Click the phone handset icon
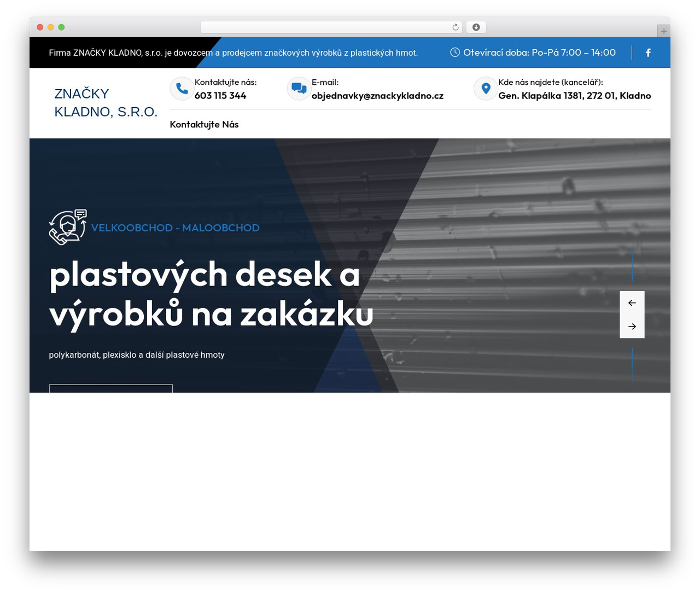Image resolution: width=700 pixels, height=593 pixels. click(x=182, y=89)
